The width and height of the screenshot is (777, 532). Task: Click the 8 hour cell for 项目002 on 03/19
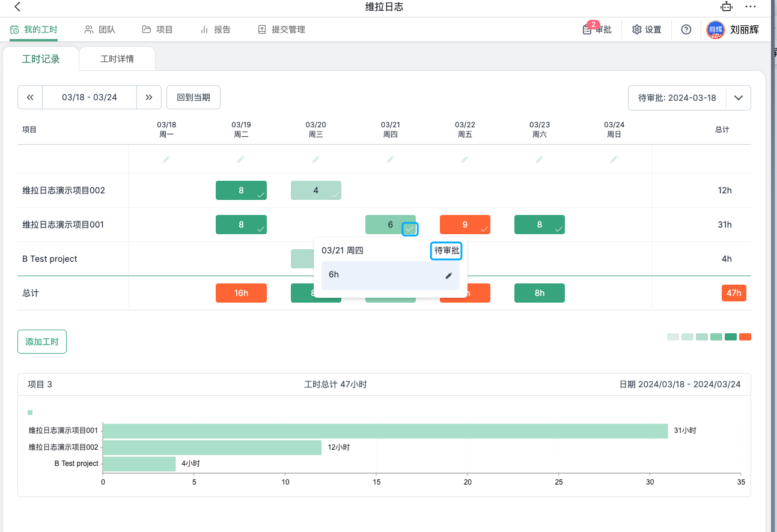241,190
